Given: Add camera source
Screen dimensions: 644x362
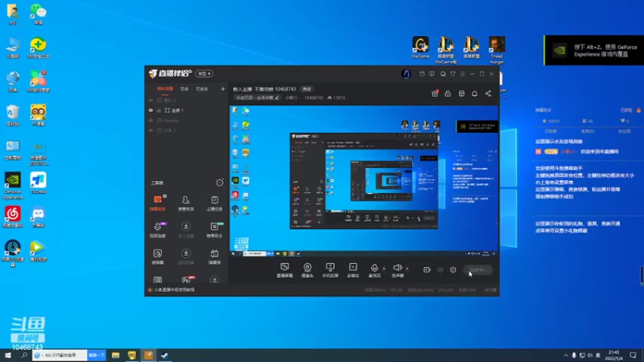Looking at the screenshot, I should (x=308, y=270).
